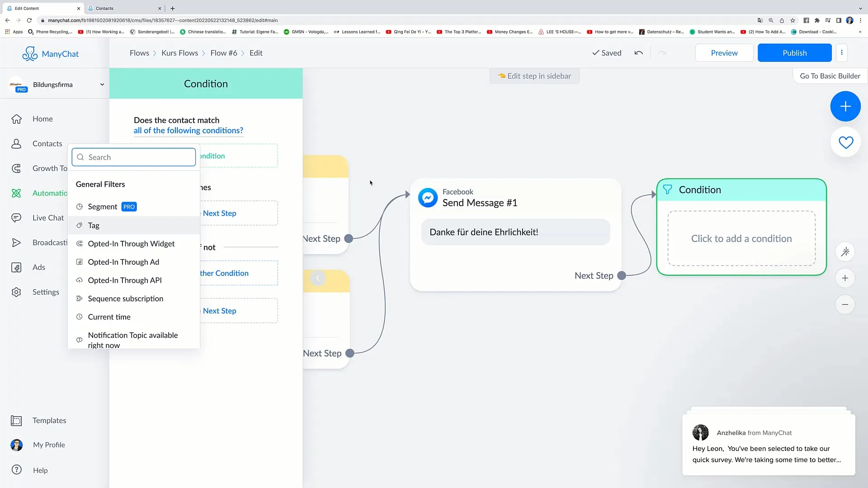Select Opted-In Through Ad filter

coord(123,262)
